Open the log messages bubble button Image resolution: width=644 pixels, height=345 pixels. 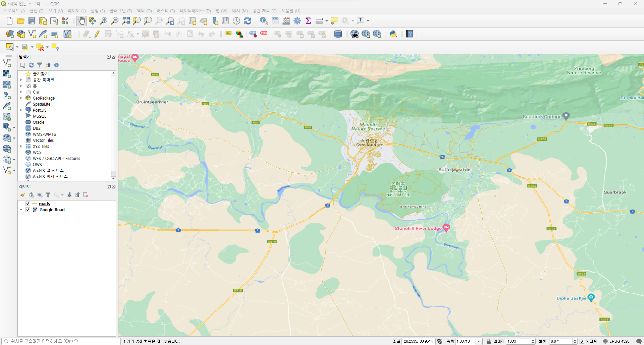(639, 341)
